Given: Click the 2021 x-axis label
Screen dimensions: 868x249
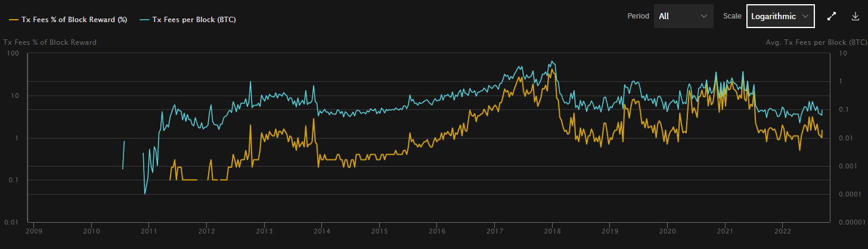Looking at the screenshot, I should tap(725, 230).
